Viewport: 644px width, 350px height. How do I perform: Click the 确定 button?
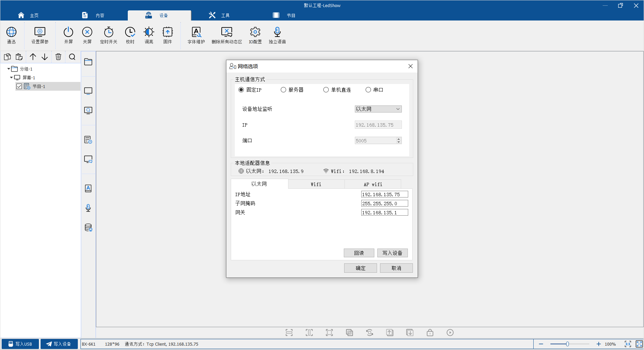tap(361, 268)
